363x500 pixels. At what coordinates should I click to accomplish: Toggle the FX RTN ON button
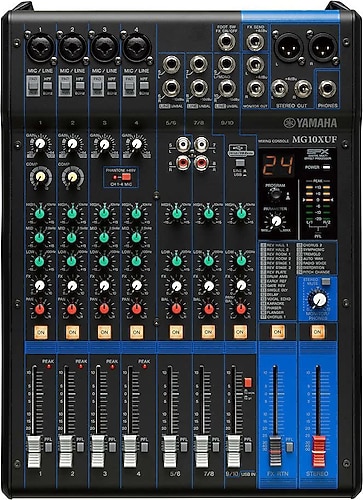pyautogui.click(x=277, y=332)
